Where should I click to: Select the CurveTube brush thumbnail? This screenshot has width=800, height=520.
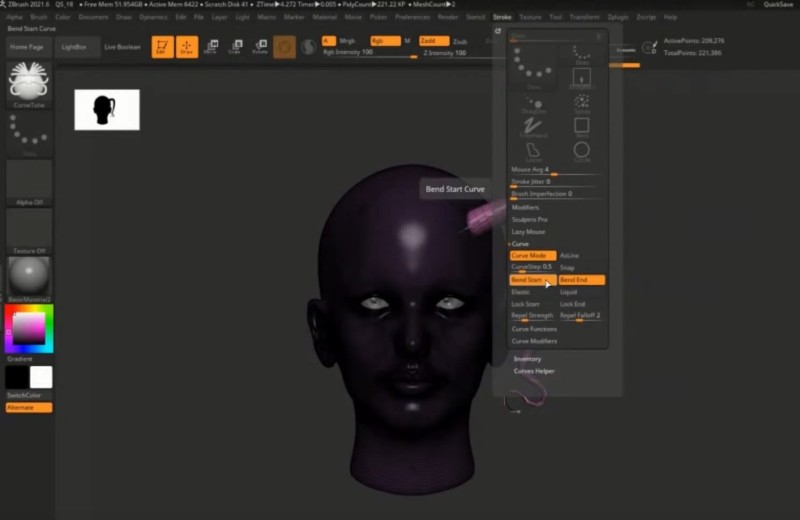point(29,82)
